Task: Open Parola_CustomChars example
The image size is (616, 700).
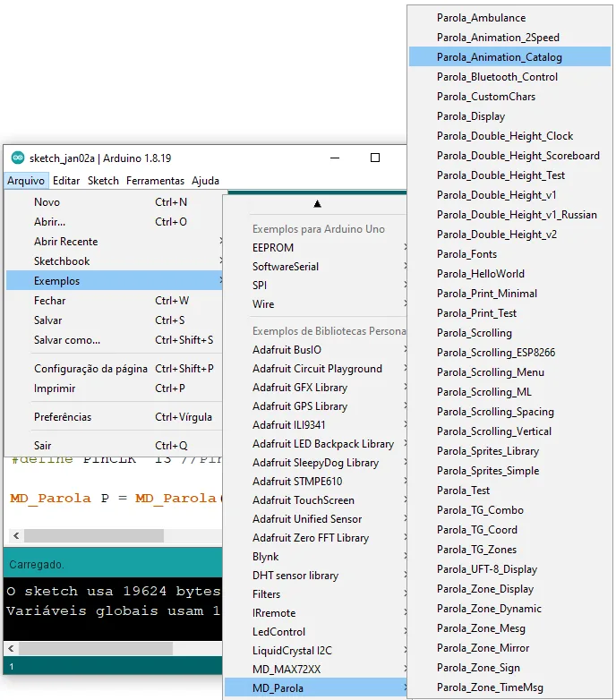Action: pyautogui.click(x=509, y=97)
